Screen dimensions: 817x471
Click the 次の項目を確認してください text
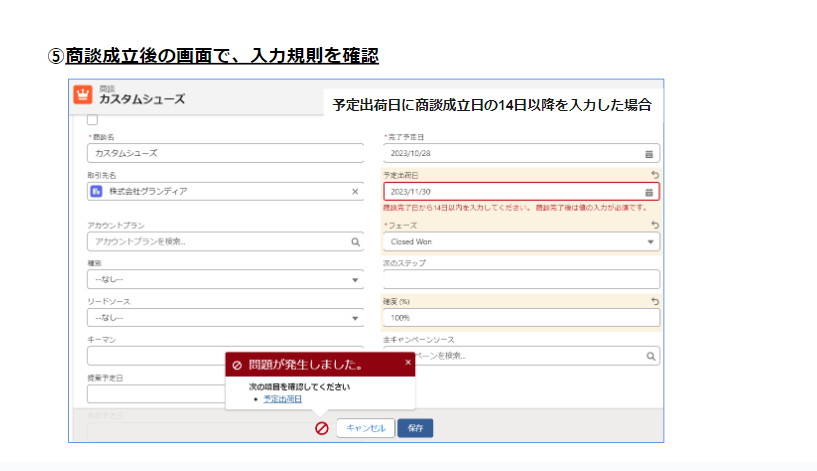coord(300,387)
